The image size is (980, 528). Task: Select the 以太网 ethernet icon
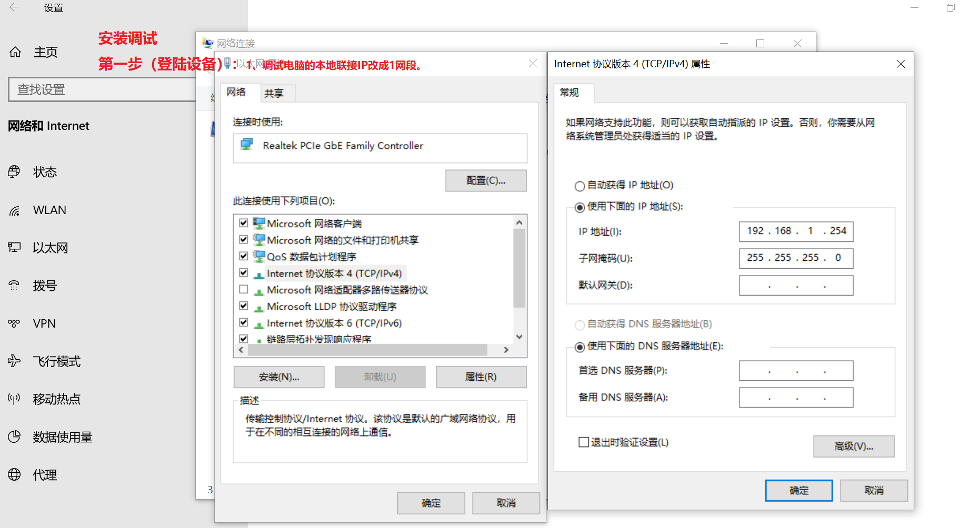[14, 247]
